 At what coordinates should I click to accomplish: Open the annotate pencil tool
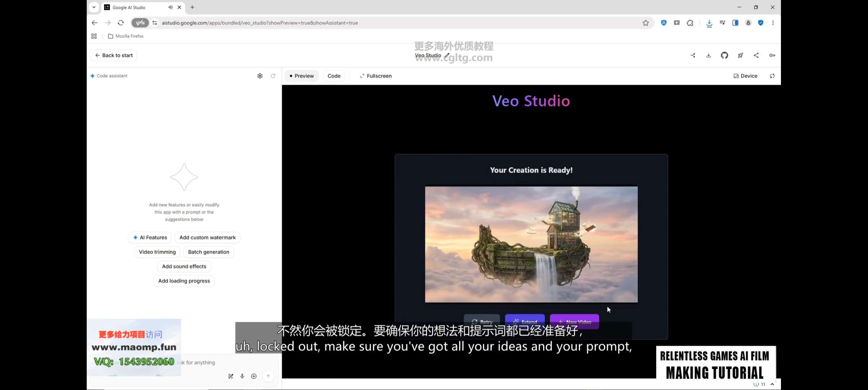point(231,376)
